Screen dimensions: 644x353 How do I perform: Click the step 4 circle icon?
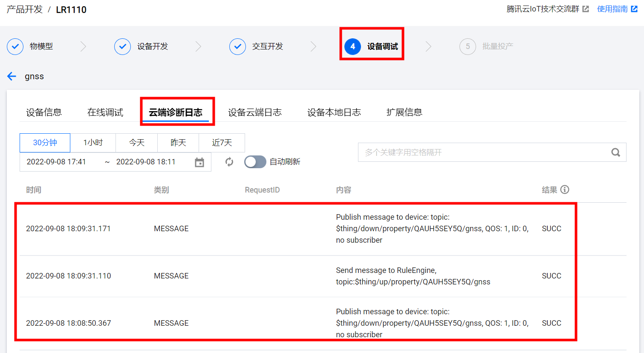pyautogui.click(x=352, y=46)
